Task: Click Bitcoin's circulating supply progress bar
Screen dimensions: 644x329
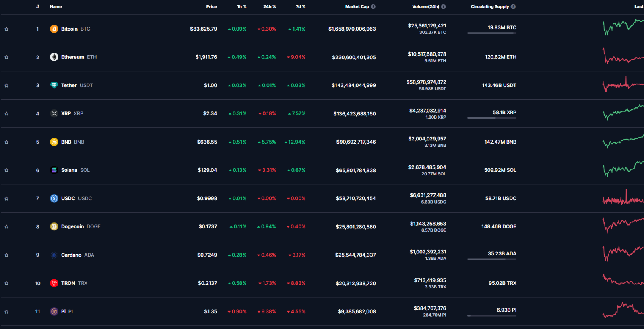Action: (492, 33)
